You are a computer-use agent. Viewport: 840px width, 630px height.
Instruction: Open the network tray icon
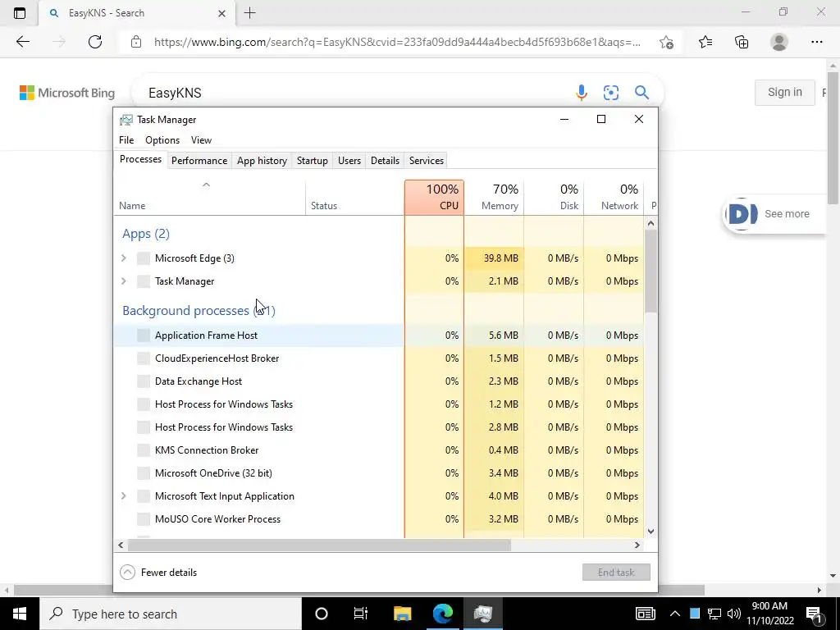(714, 614)
